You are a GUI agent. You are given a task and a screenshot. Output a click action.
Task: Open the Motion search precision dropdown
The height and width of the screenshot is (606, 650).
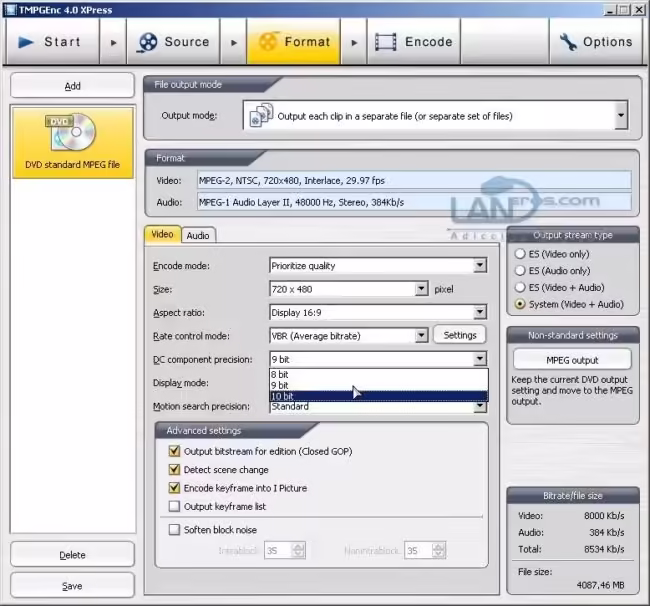(x=480, y=407)
